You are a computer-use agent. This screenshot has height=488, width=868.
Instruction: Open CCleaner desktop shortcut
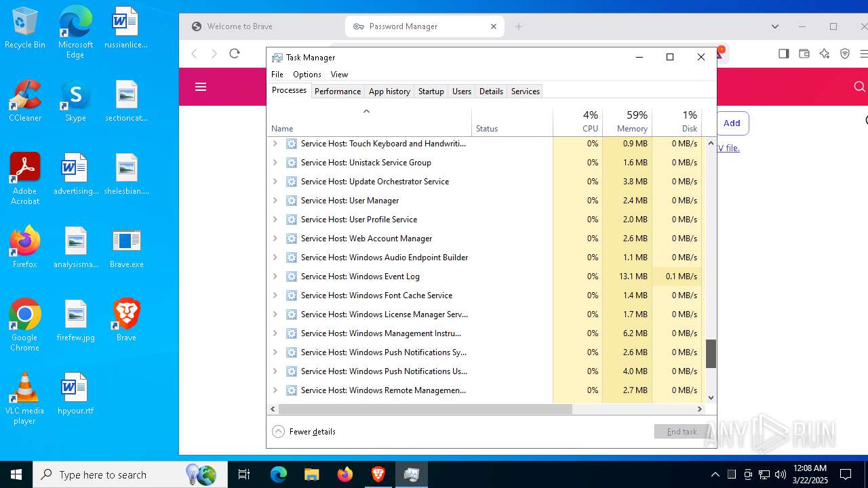click(x=25, y=101)
